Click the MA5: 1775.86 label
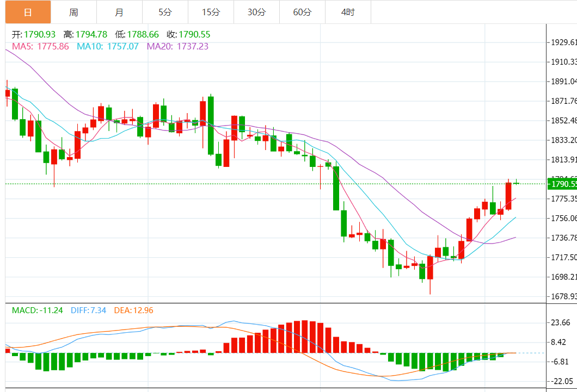Screen dimensions: 577x392 pos(40,46)
